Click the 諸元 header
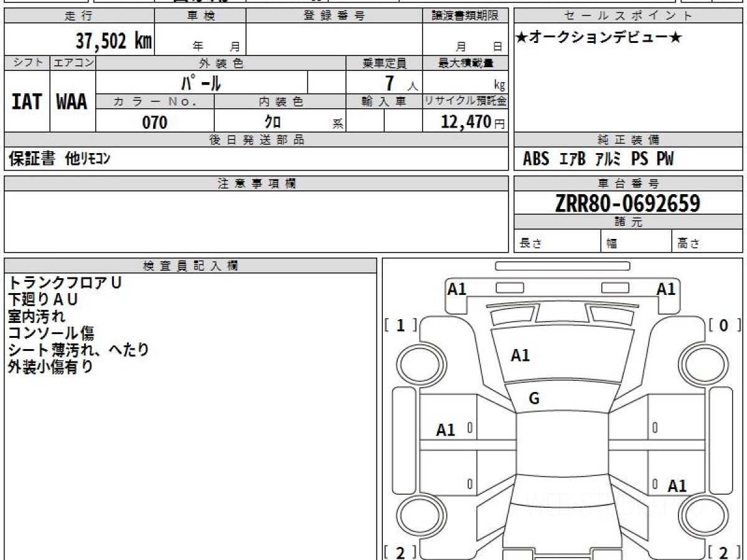The image size is (747, 560). point(628,222)
